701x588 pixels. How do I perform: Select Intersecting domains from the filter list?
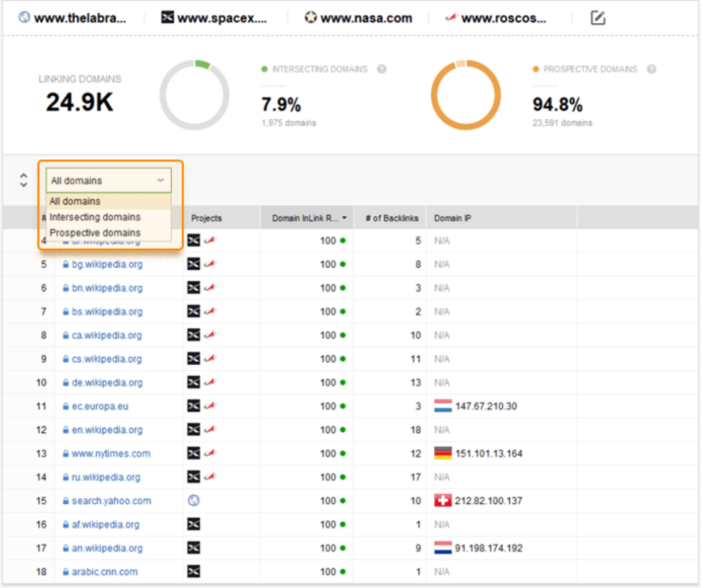(95, 217)
